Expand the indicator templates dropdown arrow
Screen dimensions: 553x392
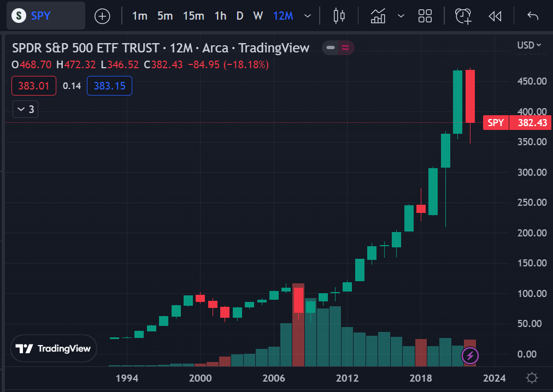(x=401, y=16)
